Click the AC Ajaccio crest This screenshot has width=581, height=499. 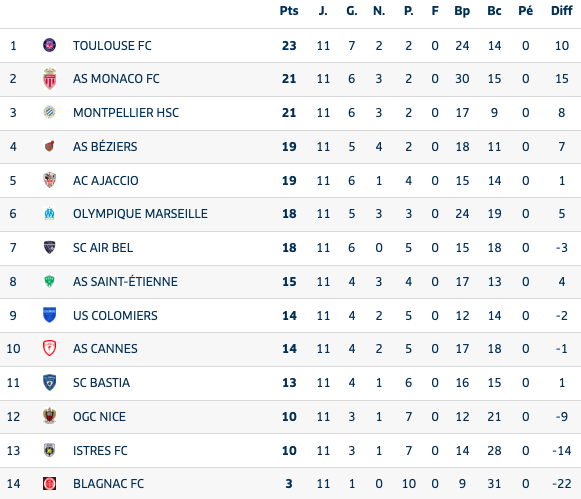(x=50, y=180)
